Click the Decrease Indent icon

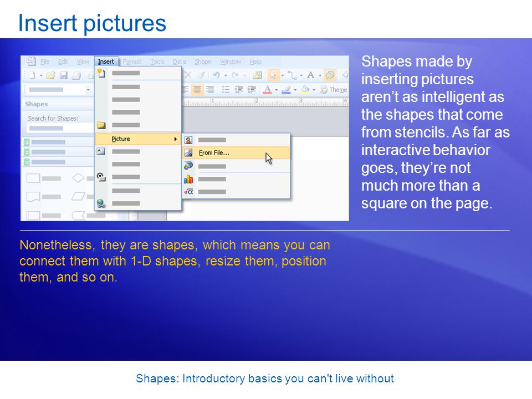tap(239, 90)
